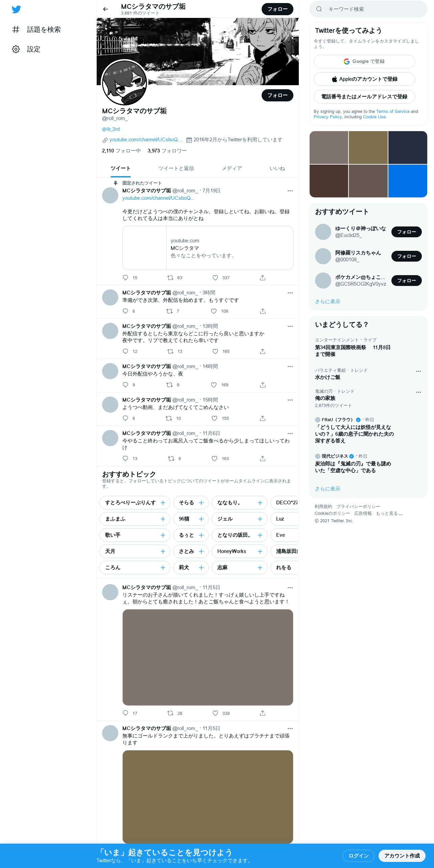Switch to メディア tab
This screenshot has height=868, width=434.
pyautogui.click(x=232, y=168)
